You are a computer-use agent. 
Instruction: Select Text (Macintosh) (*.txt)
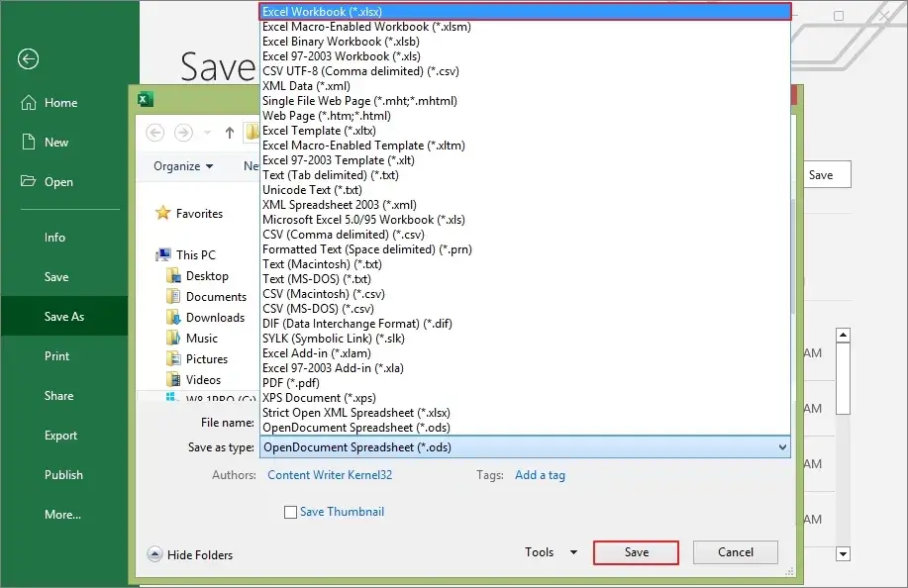[525, 264]
